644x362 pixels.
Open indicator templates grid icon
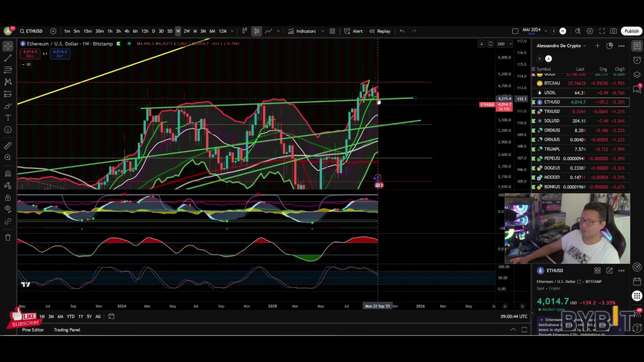point(332,31)
